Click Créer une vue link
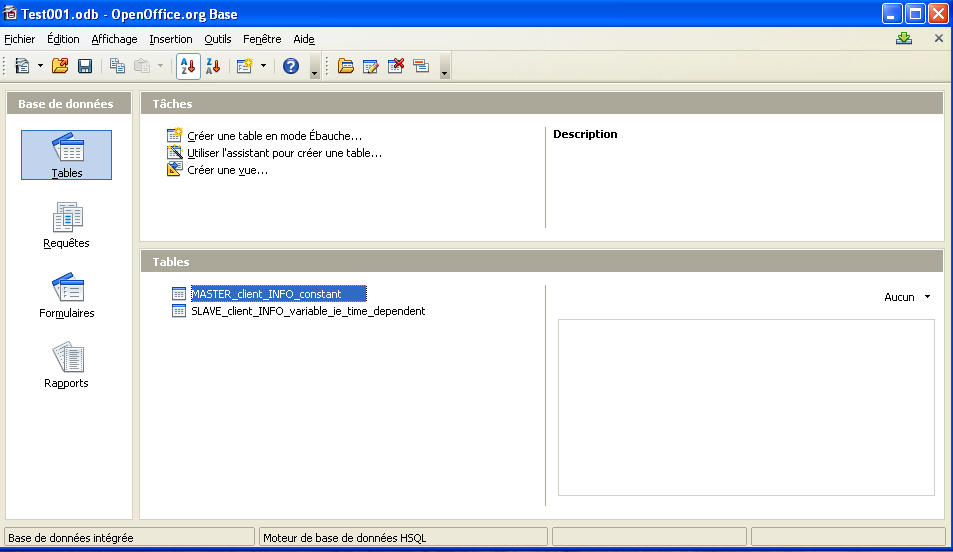This screenshot has height=552, width=953. [x=227, y=170]
